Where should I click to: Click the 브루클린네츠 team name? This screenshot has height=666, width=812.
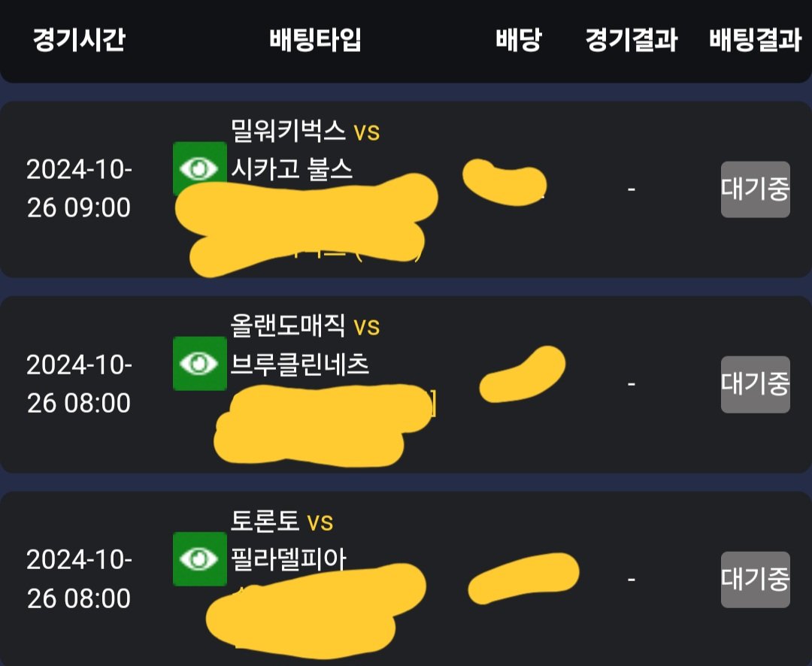300,365
